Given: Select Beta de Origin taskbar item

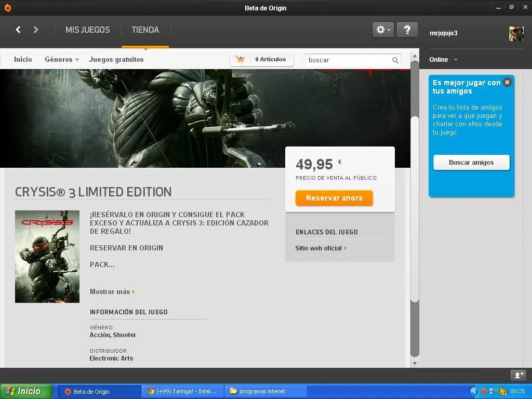Looking at the screenshot, I should (99, 392).
